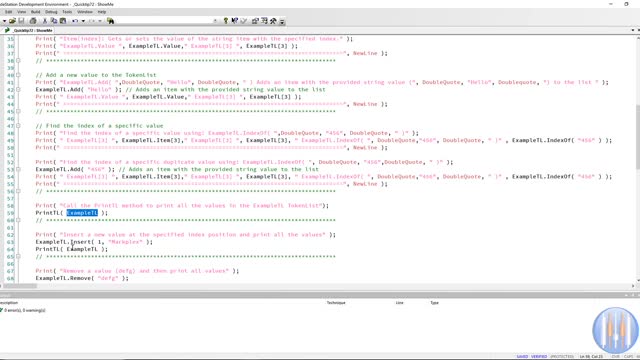Collapse the outline marker at line 42

[18, 89]
